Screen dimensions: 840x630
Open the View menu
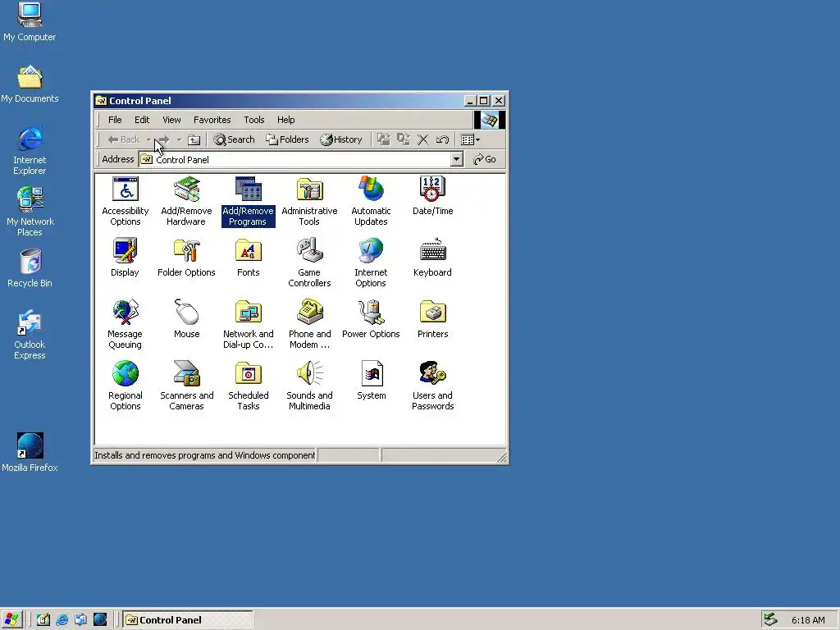tap(171, 120)
